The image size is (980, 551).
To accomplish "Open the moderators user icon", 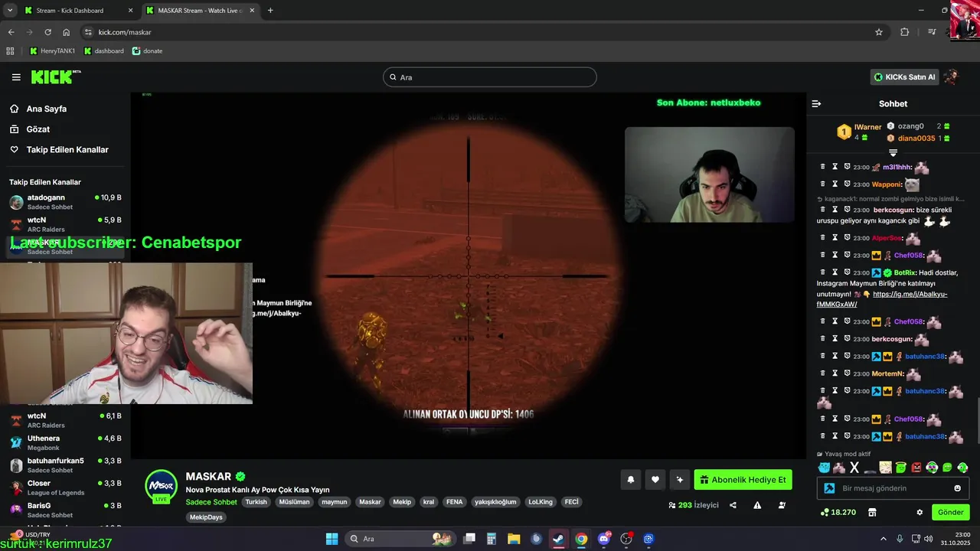I will point(782,505).
